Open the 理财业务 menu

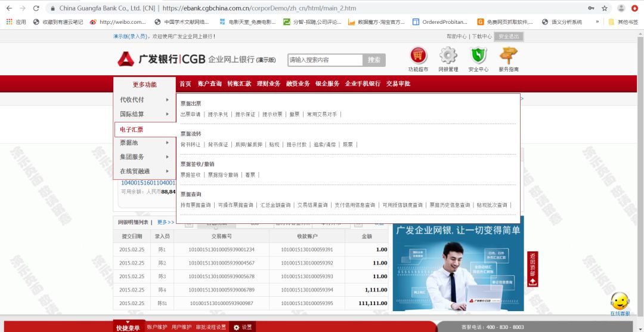[x=268, y=84]
